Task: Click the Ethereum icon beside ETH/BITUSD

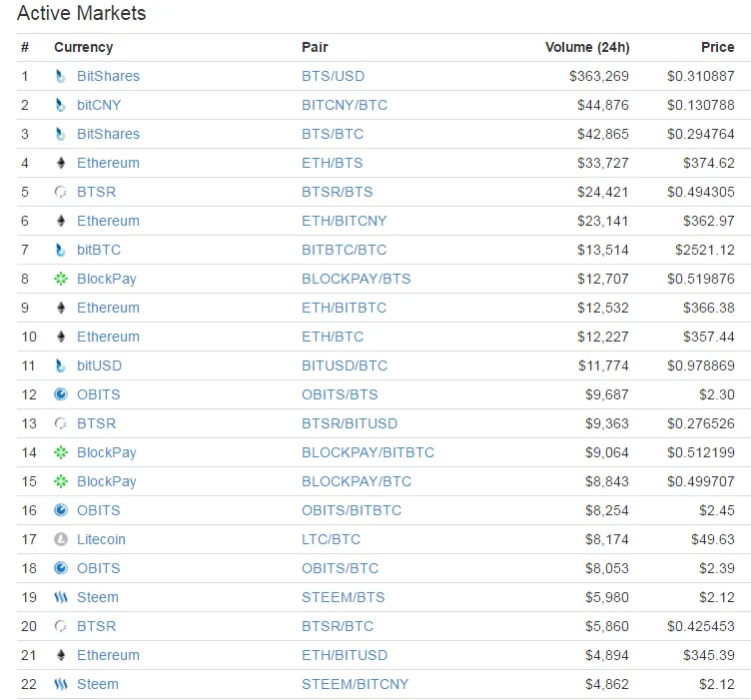Action: tap(60, 655)
